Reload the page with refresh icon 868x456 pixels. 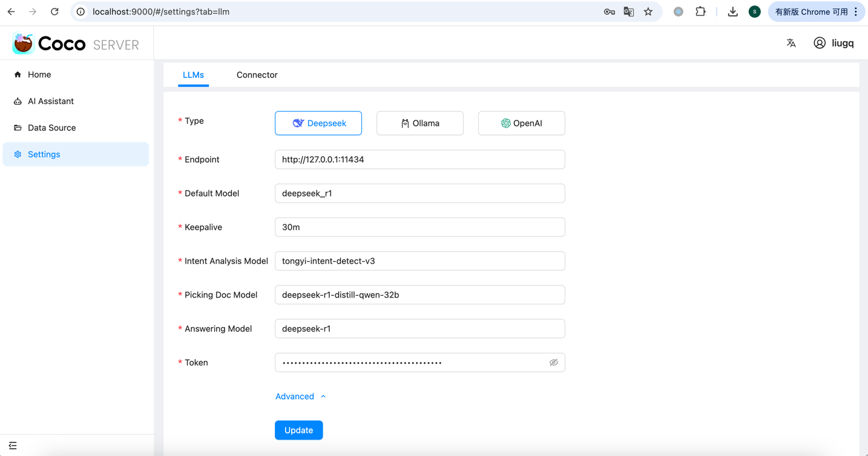54,11
